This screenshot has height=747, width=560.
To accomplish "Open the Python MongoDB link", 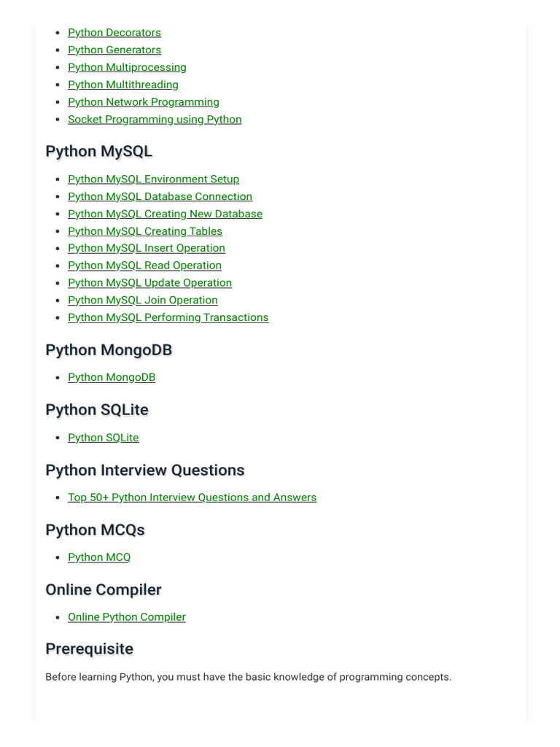I will (x=111, y=377).
